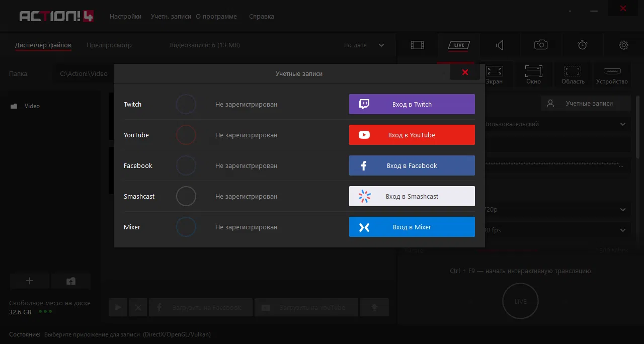Screen dimensions: 644x344
Task: Click the Состояние status bar message
Action: coord(110,334)
